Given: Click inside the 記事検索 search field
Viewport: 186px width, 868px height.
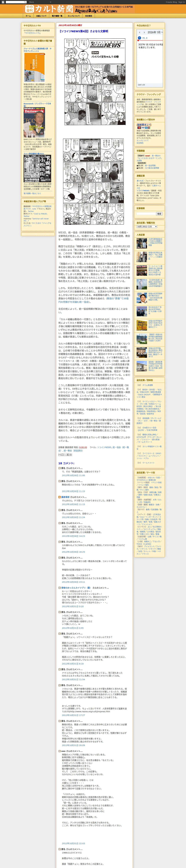Looking at the screenshot, I should point(146,214).
